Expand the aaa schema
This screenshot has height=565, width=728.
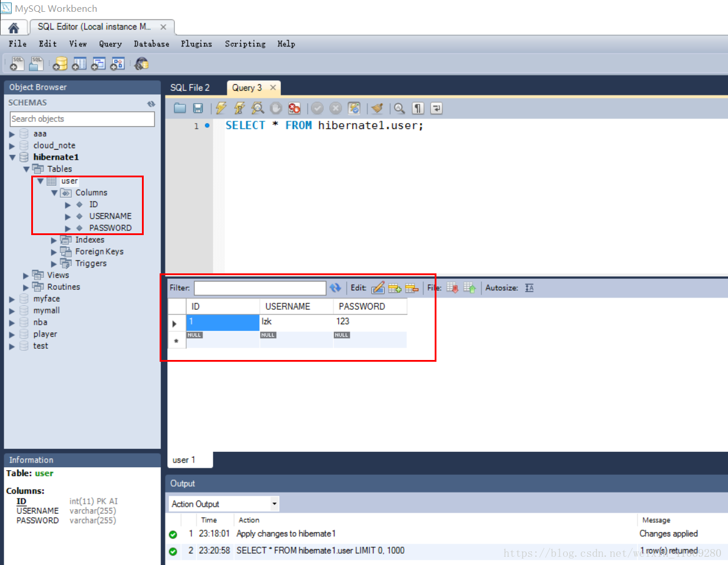12,134
